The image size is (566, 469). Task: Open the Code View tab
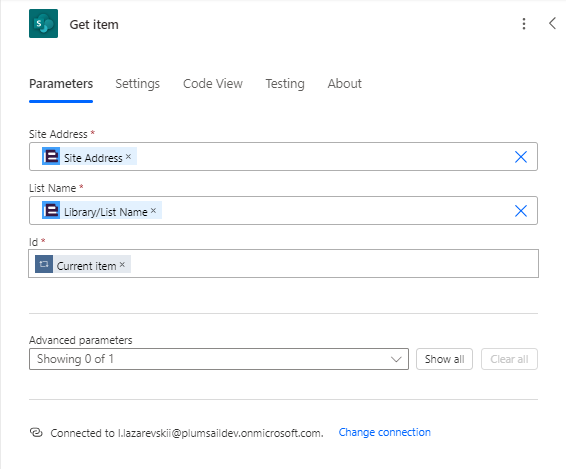(x=213, y=84)
